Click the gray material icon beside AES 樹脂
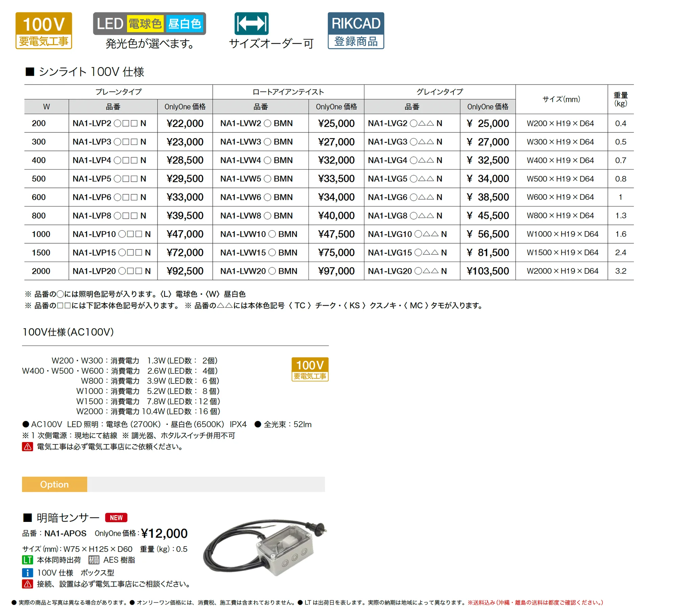Screen dimensions: 677x616 click(x=94, y=560)
